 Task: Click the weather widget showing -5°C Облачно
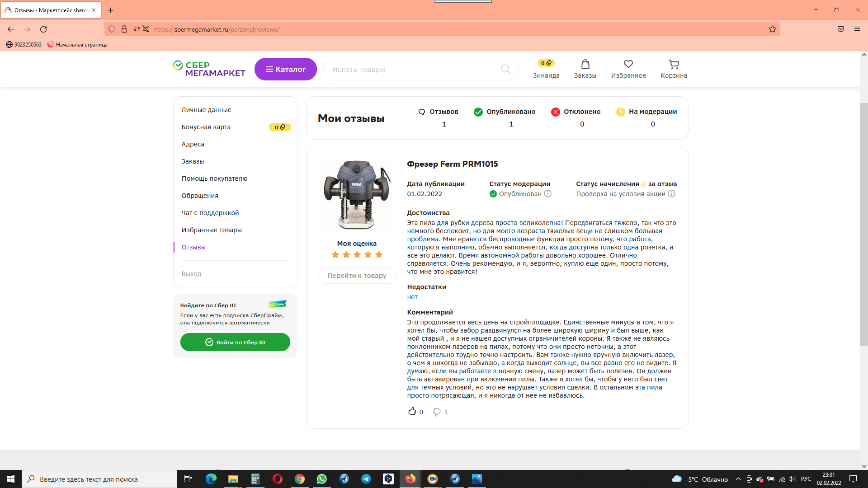coord(700,479)
